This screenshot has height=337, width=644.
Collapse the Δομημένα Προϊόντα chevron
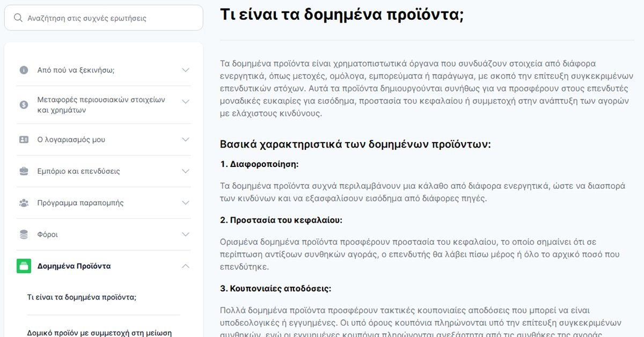186,266
